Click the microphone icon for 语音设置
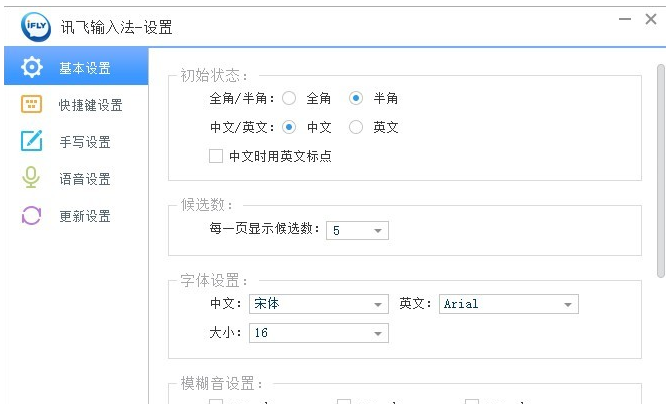Viewport: 667px width, 419px height. point(31,177)
